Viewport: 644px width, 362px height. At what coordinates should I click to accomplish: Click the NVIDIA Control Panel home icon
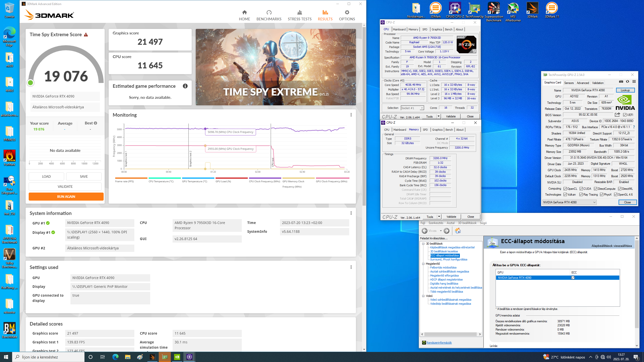[x=458, y=231]
